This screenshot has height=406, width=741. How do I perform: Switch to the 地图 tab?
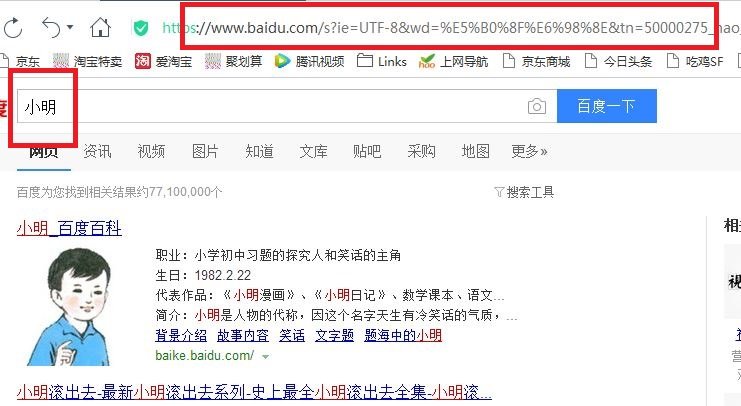click(x=475, y=152)
